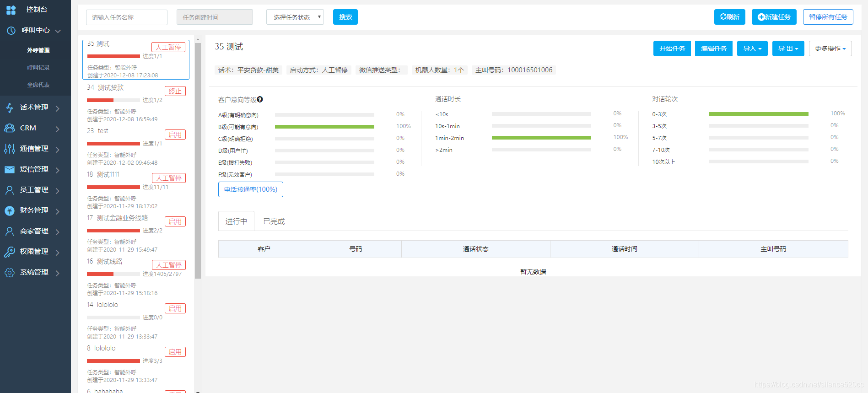The image size is (868, 393).
Task: Click the B级(可能有意向) green bar
Action: pyautogui.click(x=324, y=127)
